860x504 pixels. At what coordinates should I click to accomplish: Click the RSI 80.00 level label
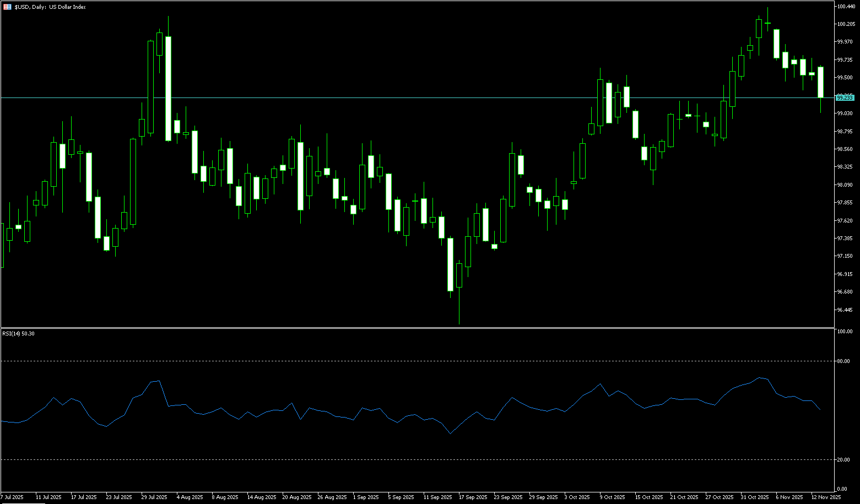(x=843, y=361)
